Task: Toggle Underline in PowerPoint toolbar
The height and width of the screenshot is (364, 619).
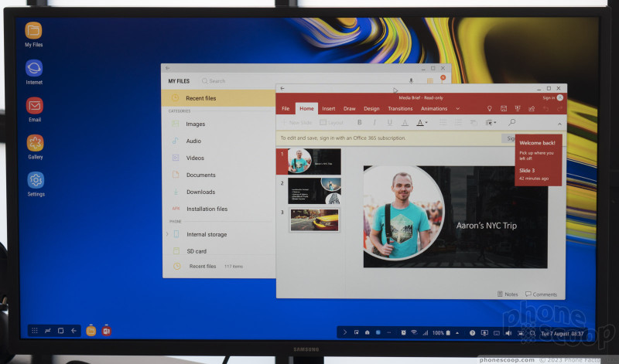Action: click(390, 122)
